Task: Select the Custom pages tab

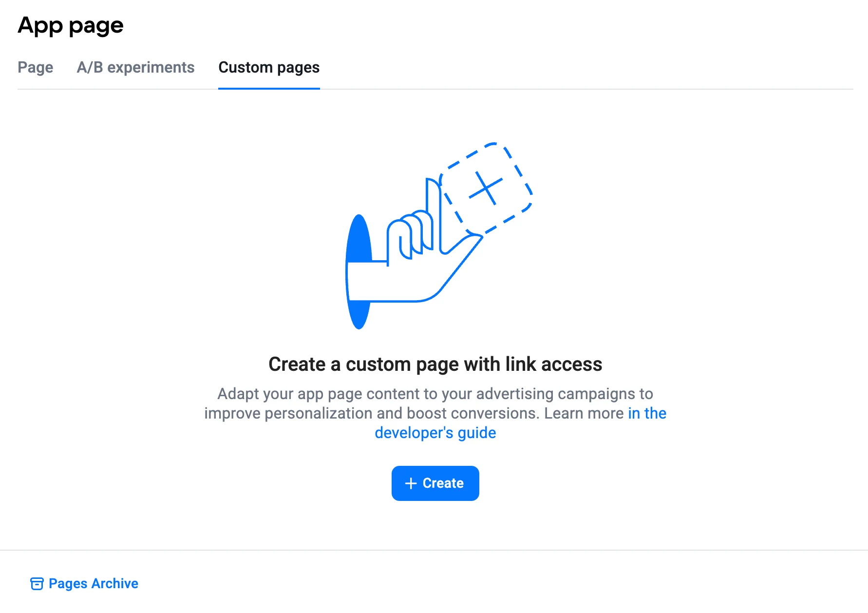Action: (268, 68)
